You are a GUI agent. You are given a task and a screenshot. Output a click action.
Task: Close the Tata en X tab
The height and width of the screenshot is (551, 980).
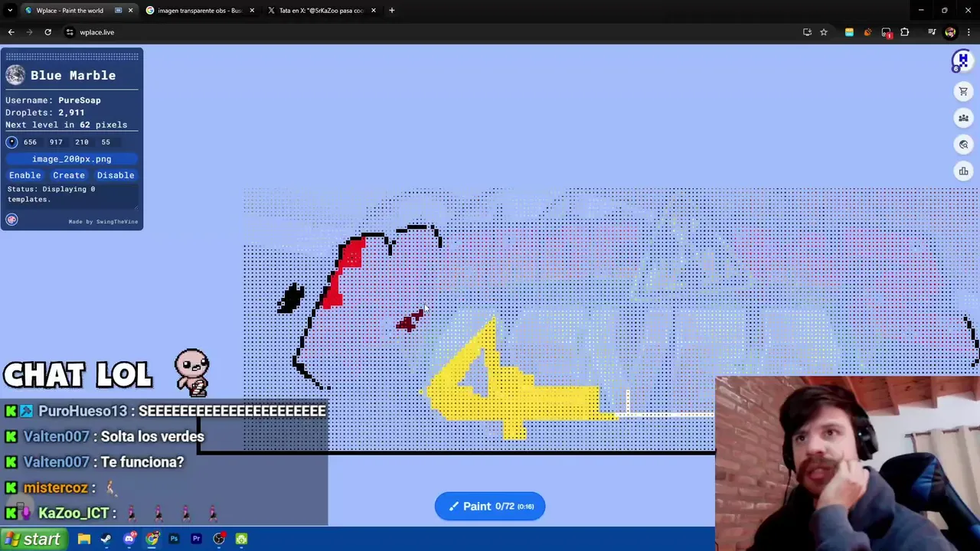[373, 11]
